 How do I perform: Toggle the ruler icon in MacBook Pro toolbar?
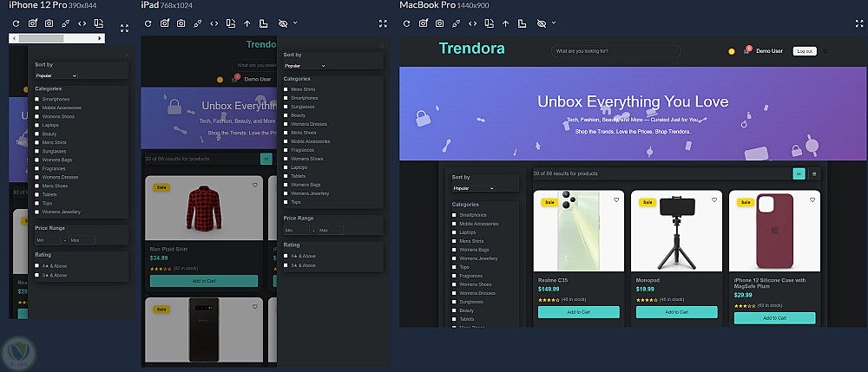522,23
